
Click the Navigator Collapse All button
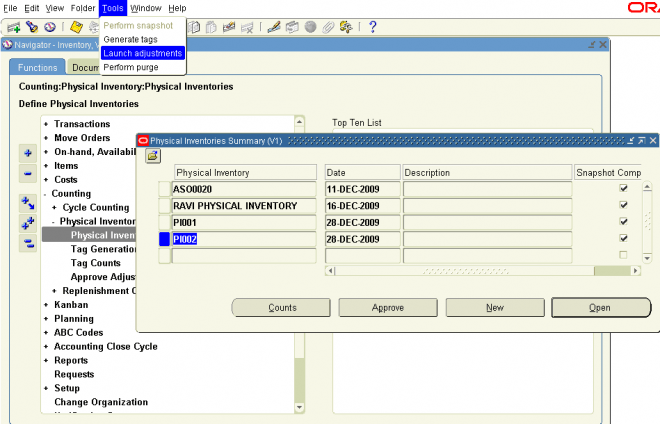[28, 243]
